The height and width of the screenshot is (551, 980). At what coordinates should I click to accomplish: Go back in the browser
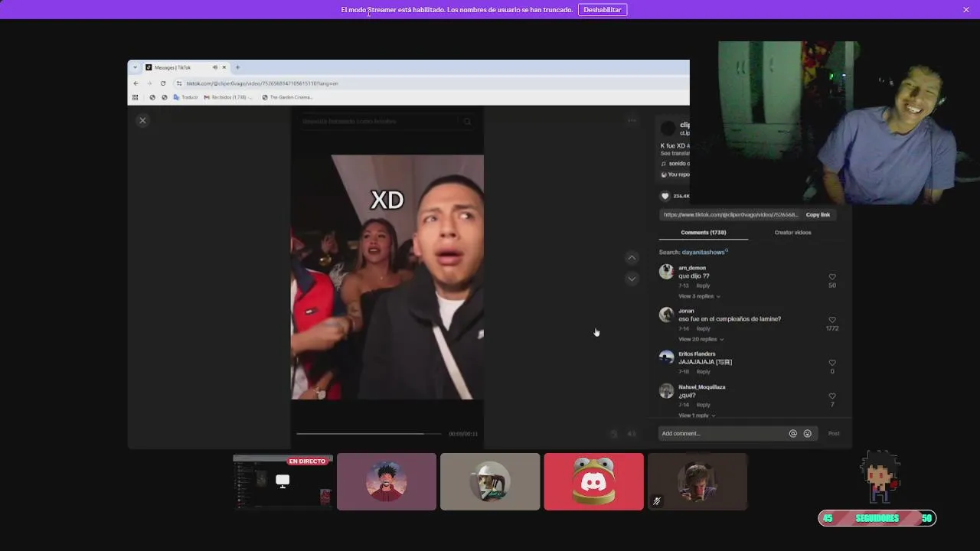[136, 83]
